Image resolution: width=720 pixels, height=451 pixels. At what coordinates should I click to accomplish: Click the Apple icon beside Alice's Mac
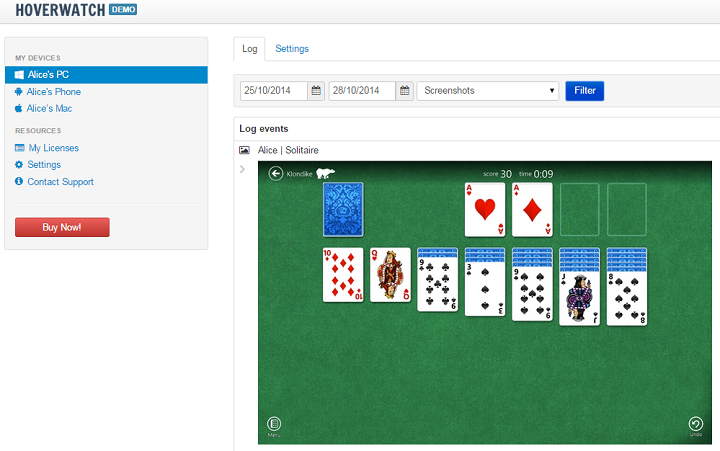pos(18,108)
